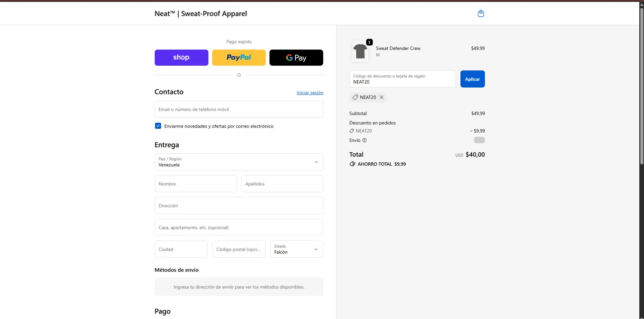Click the Casa, apartamento optional field
Screen dimensions: 644x319
pos(239,228)
